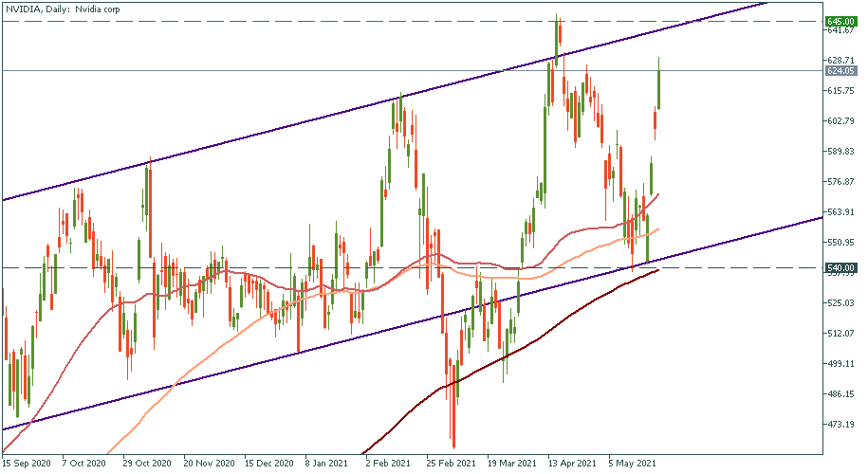This screenshot has height=474, width=868.
Task: Click the lowest candle wick near 25 Feb 2021
Action: (x=453, y=444)
